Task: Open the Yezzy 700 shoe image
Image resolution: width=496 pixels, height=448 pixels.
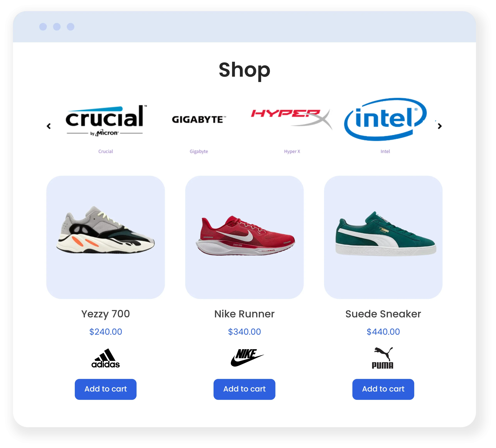Action: click(106, 237)
